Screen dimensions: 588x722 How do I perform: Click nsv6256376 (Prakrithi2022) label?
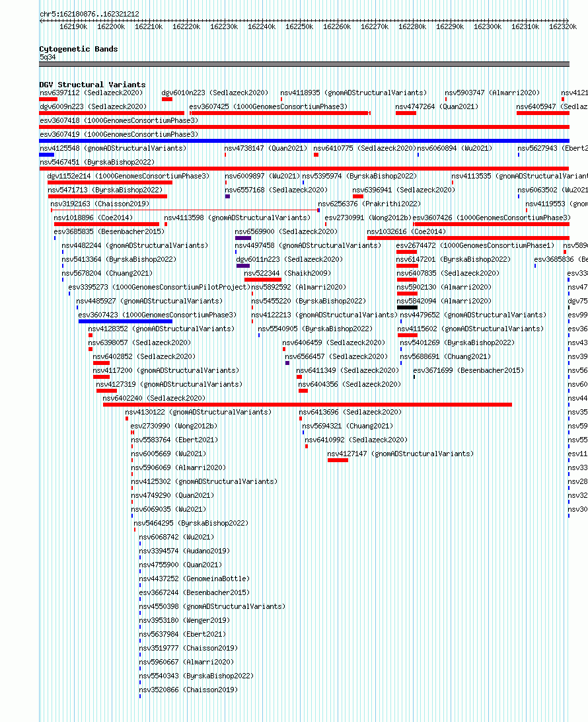click(369, 204)
